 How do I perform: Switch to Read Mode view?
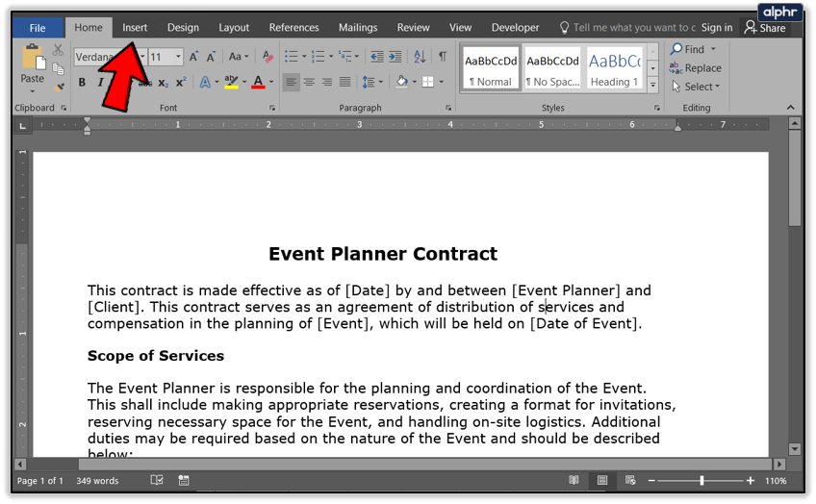pyautogui.click(x=574, y=480)
